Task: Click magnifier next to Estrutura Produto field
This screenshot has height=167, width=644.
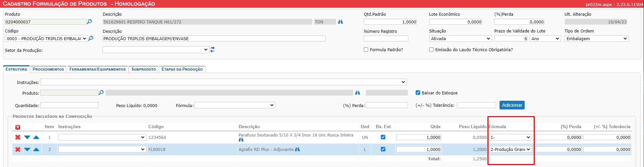Action: pos(101,93)
